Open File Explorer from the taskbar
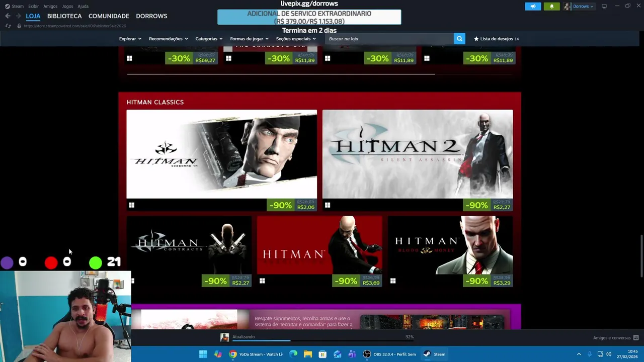Image resolution: width=644 pixels, height=362 pixels. (308, 354)
